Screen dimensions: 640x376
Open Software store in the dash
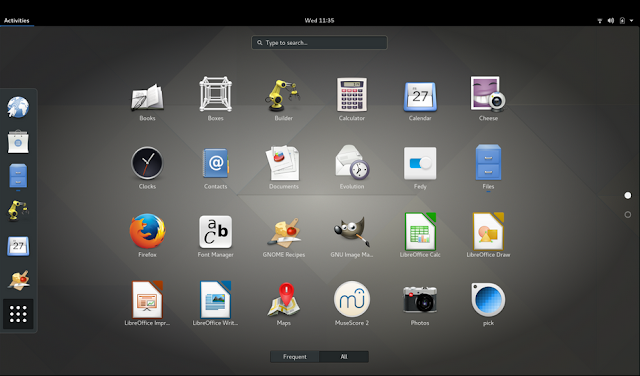tap(18, 142)
